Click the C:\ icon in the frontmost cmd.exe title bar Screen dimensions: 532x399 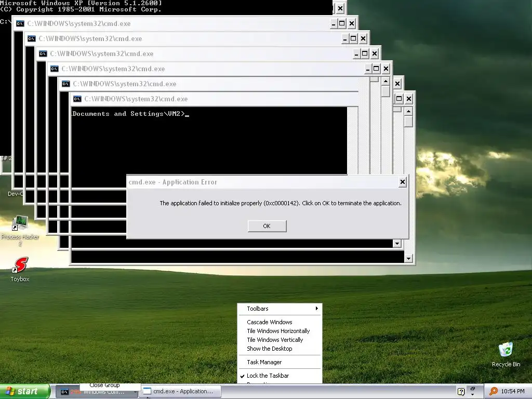(77, 99)
